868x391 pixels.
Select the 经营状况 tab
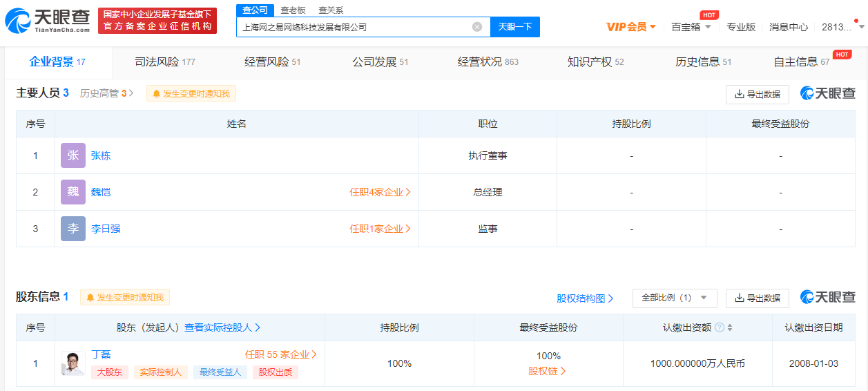[x=488, y=62]
